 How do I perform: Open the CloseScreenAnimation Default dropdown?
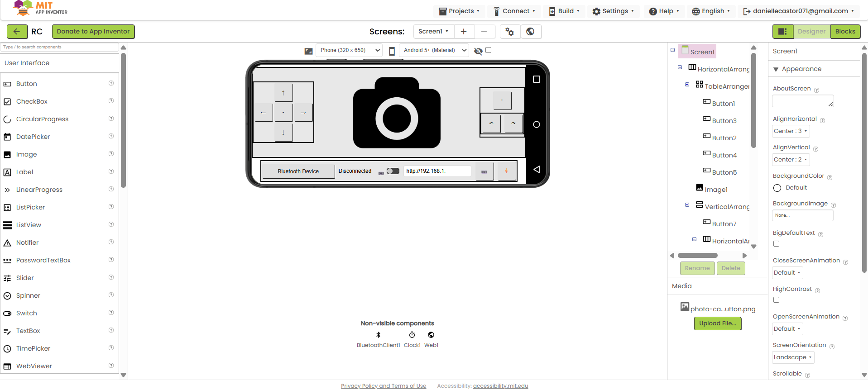(787, 273)
